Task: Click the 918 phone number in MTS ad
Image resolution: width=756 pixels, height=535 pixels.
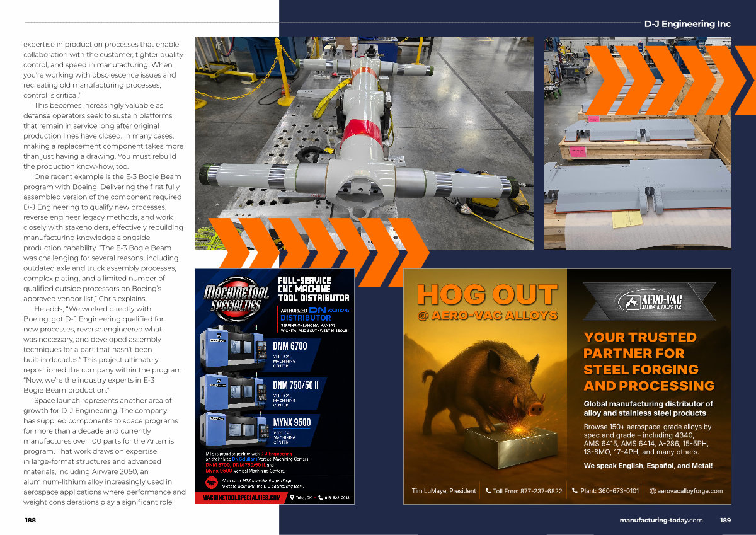Action: click(x=337, y=497)
